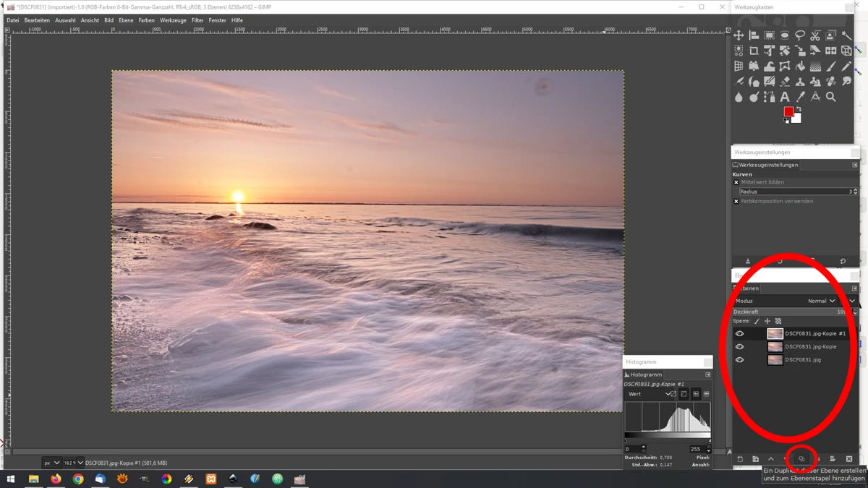Open the Bearbeiten menu

pyautogui.click(x=37, y=20)
